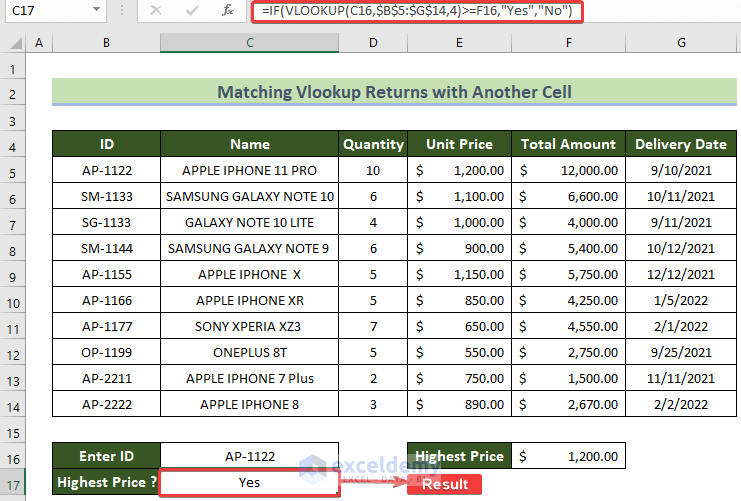This screenshot has height=501, width=741.
Task: Click inside the formula bar text
Action: (417, 11)
